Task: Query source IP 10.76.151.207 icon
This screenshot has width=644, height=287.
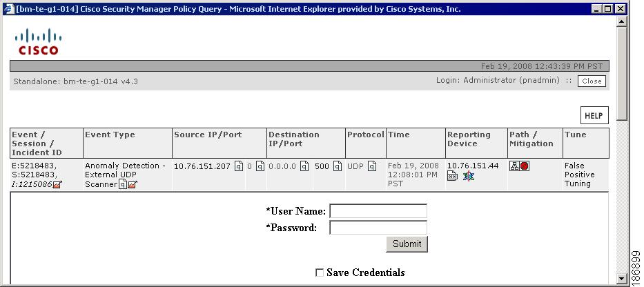Action: (x=239, y=166)
